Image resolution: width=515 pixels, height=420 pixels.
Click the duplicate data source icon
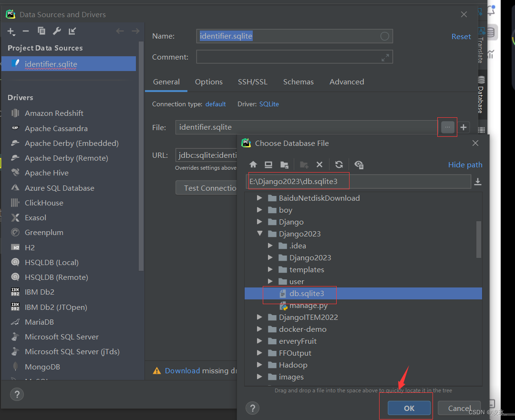point(41,31)
